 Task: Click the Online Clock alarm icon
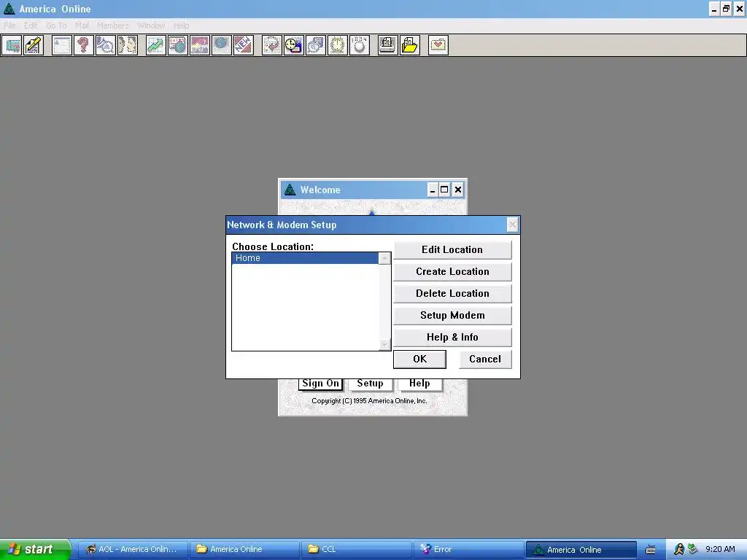pyautogui.click(x=338, y=45)
